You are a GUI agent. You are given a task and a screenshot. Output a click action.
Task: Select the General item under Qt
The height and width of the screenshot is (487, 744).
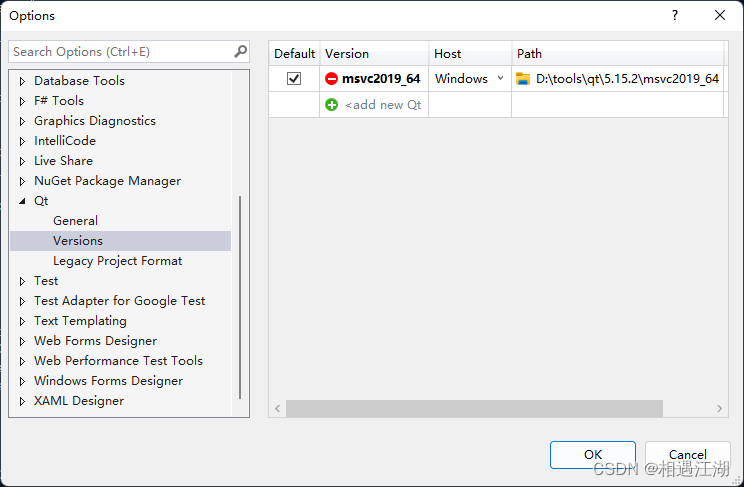click(x=76, y=221)
